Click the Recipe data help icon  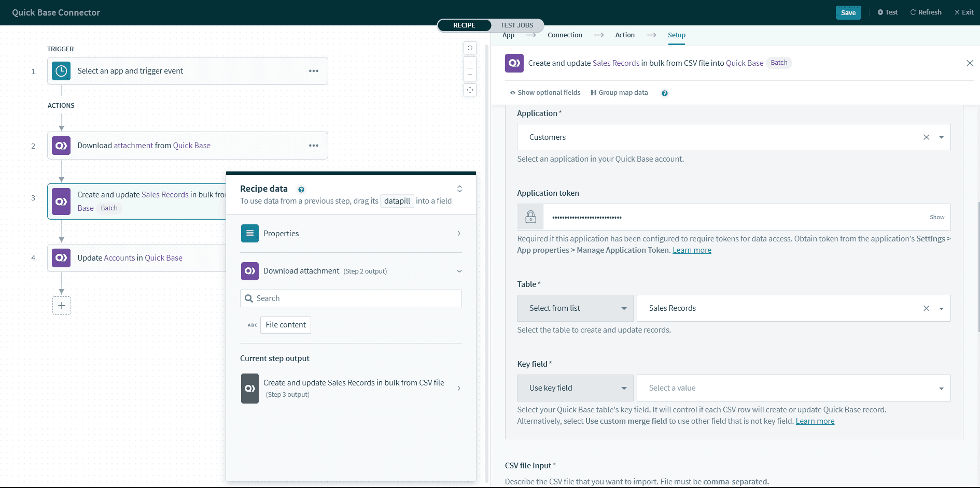coord(301,190)
